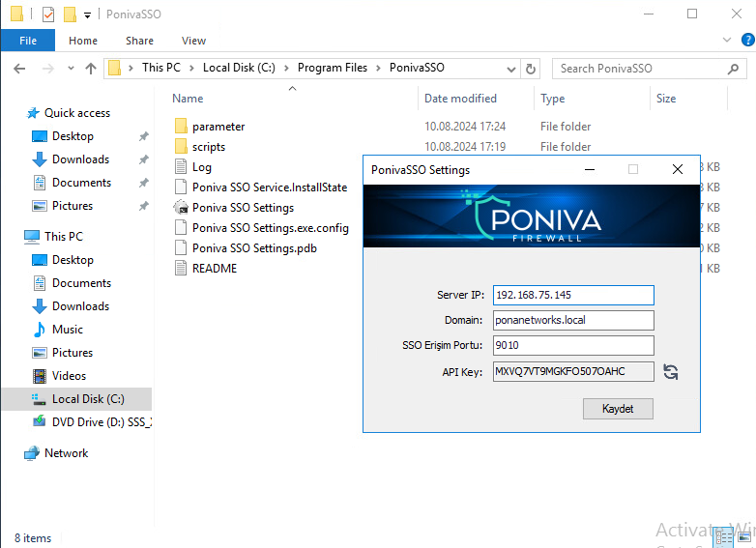Sort by Date modified column
Viewport: 756px width, 548px height.
tap(460, 99)
